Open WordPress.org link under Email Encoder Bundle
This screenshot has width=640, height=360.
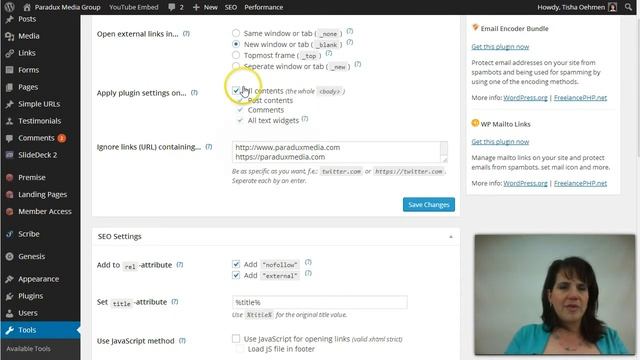click(x=525, y=98)
